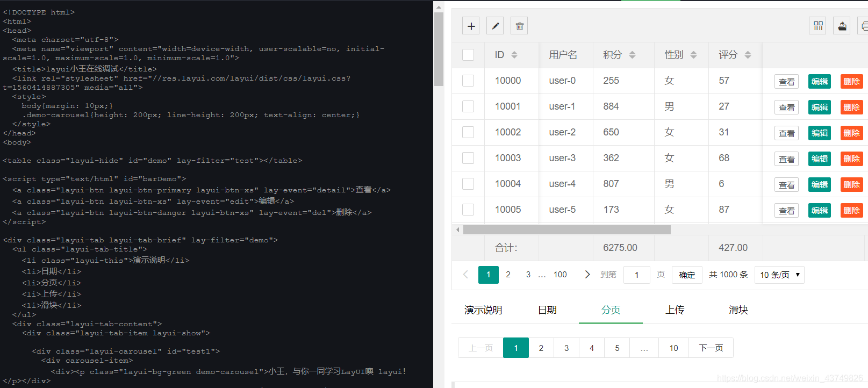Click 查看 for user-2
The height and width of the screenshot is (388, 868).
pos(786,133)
